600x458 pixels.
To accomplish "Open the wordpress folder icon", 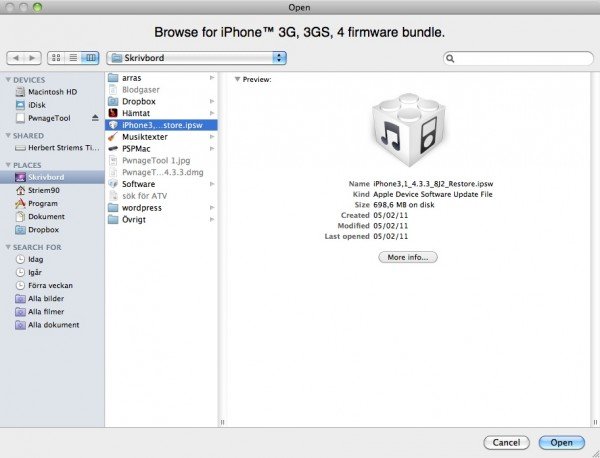I will 113,208.
